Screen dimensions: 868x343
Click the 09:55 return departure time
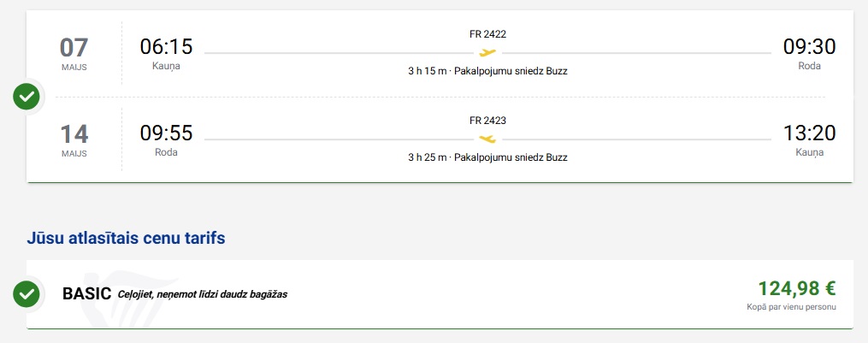click(166, 133)
